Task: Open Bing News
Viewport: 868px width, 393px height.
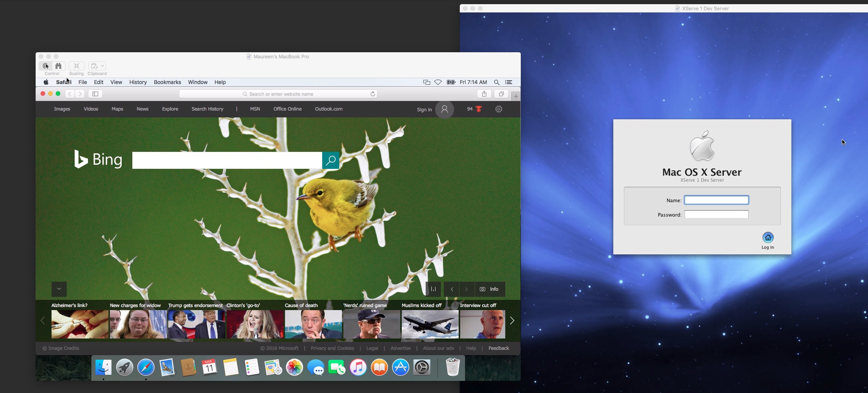Action: point(143,109)
